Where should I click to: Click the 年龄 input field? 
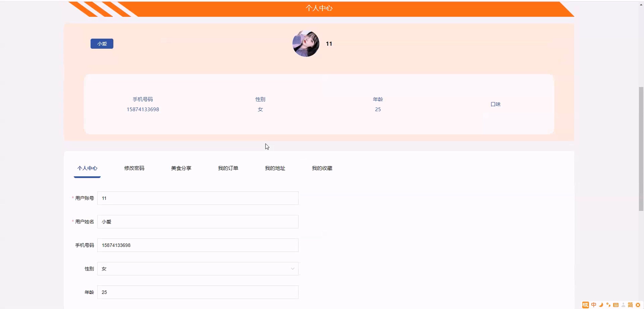pos(198,292)
